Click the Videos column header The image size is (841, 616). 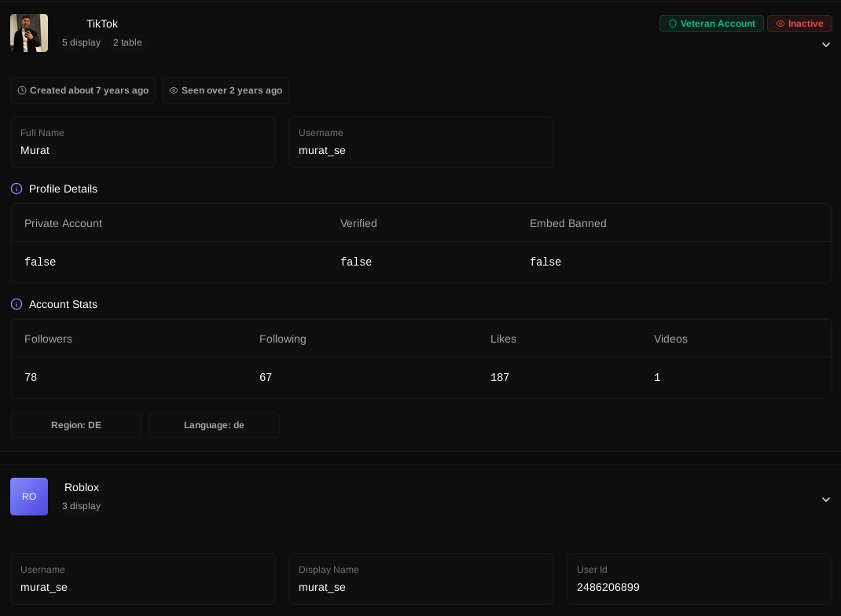670,339
